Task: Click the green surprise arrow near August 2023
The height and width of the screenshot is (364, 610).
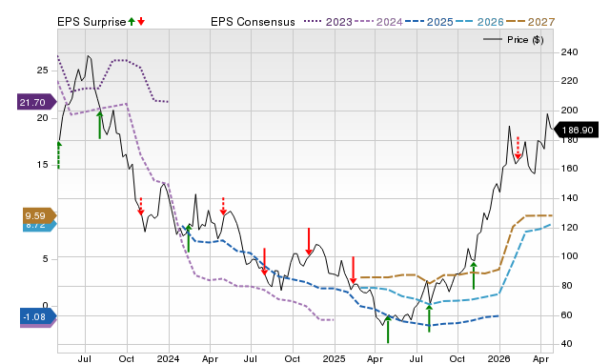Action: [99, 125]
